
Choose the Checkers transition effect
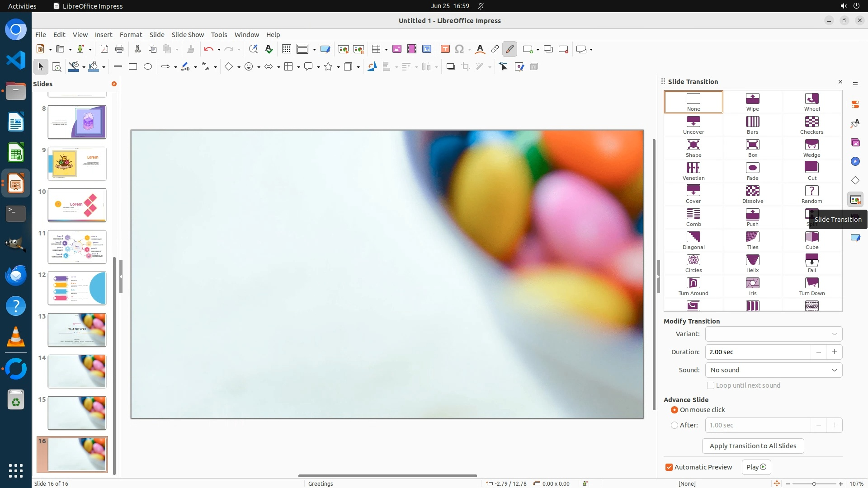811,125
